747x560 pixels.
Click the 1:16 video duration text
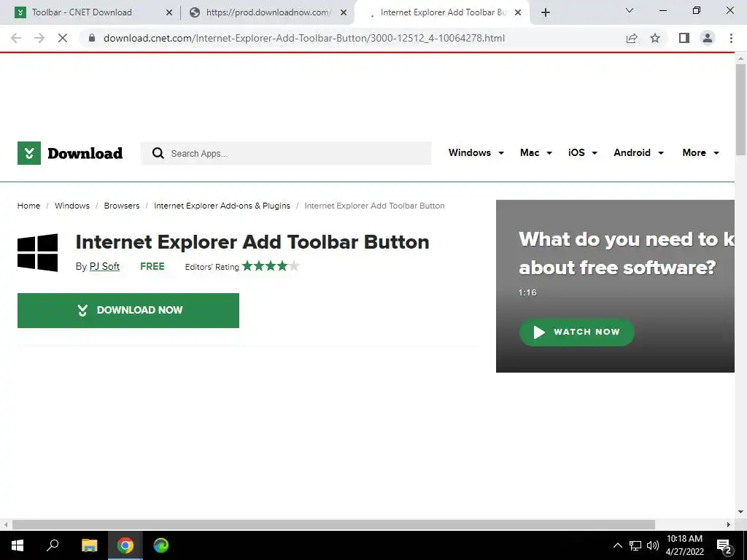(527, 292)
